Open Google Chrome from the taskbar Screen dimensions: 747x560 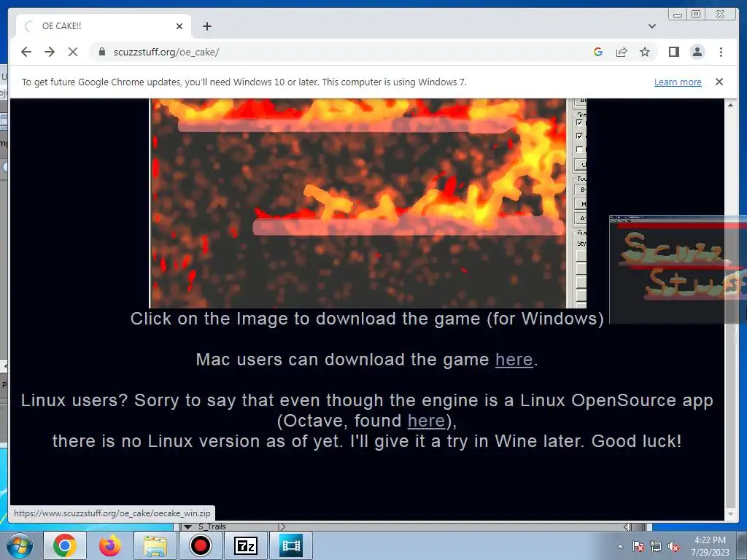coord(65,545)
